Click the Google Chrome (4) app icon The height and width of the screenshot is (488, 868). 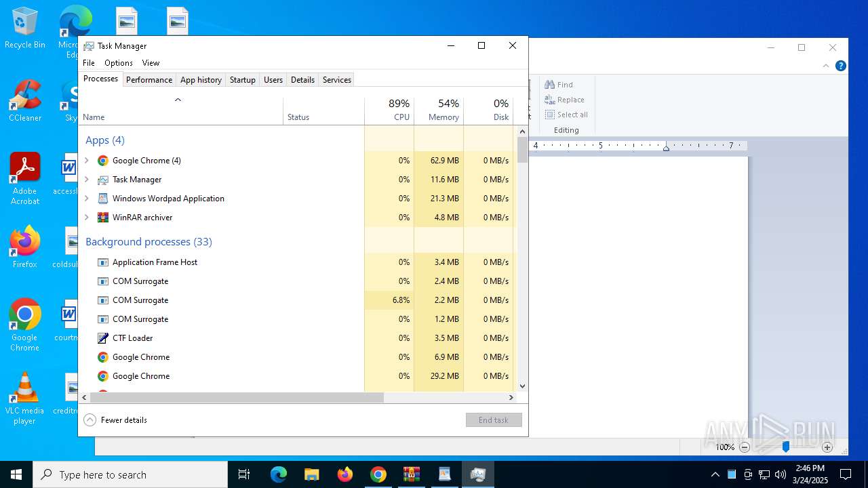(103, 161)
